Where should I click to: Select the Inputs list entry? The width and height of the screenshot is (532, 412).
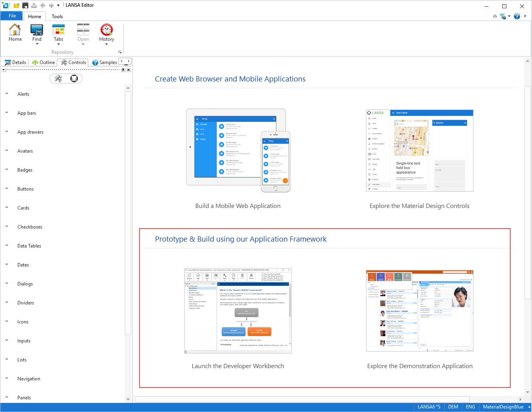click(x=24, y=341)
